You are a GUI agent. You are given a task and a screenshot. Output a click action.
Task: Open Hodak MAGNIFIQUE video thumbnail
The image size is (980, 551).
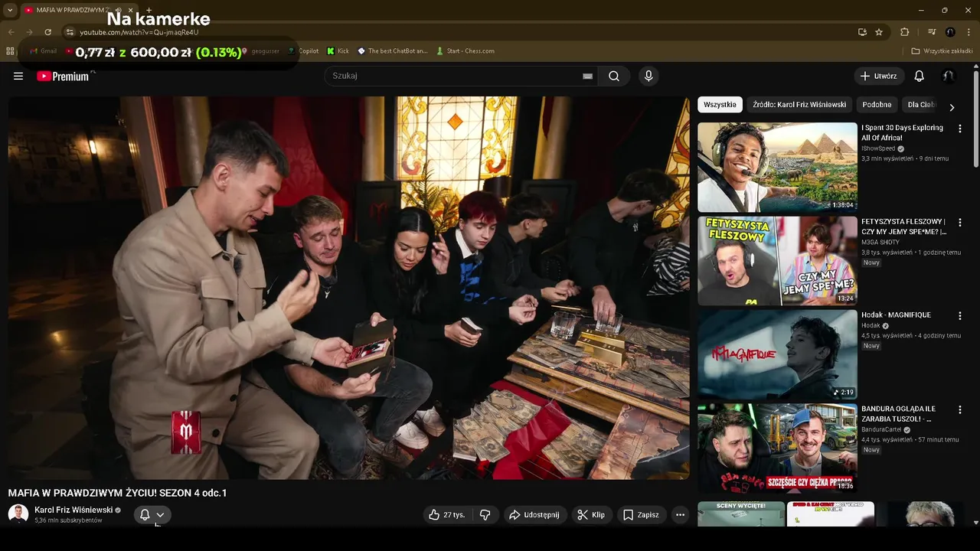777,354
